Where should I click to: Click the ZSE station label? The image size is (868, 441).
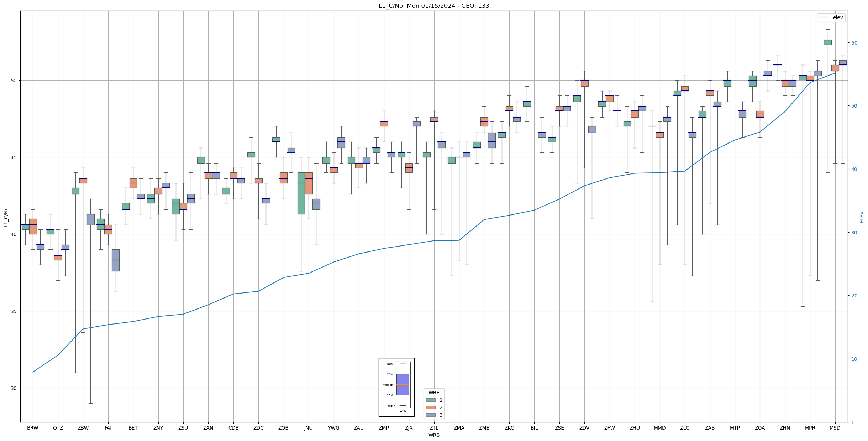point(559,428)
